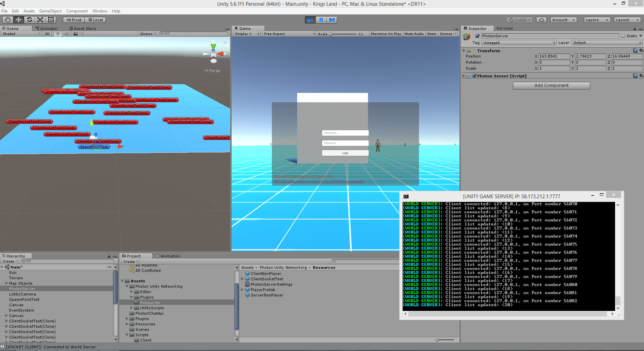644x351 pixels.
Task: Click the Login button in Game view
Action: 345,153
